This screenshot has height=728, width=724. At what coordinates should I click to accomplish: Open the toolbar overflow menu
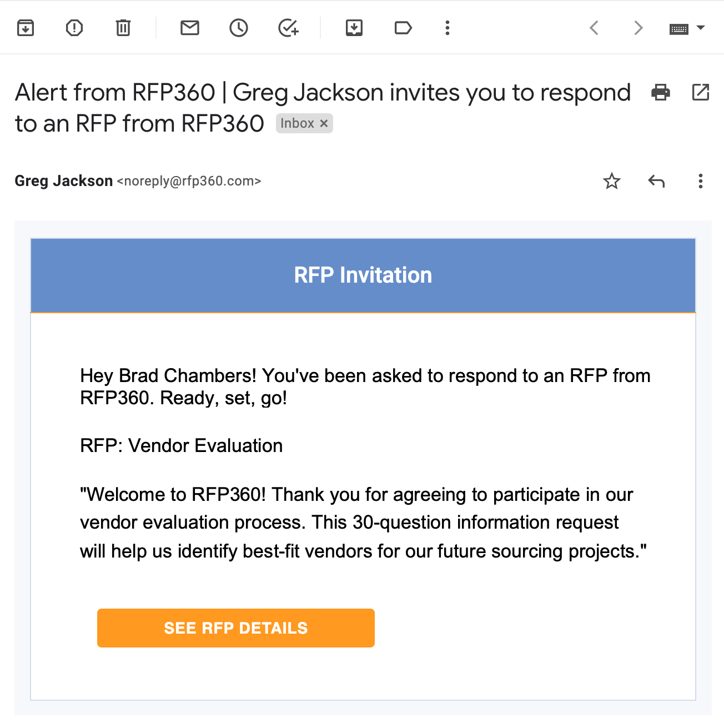pyautogui.click(x=447, y=27)
